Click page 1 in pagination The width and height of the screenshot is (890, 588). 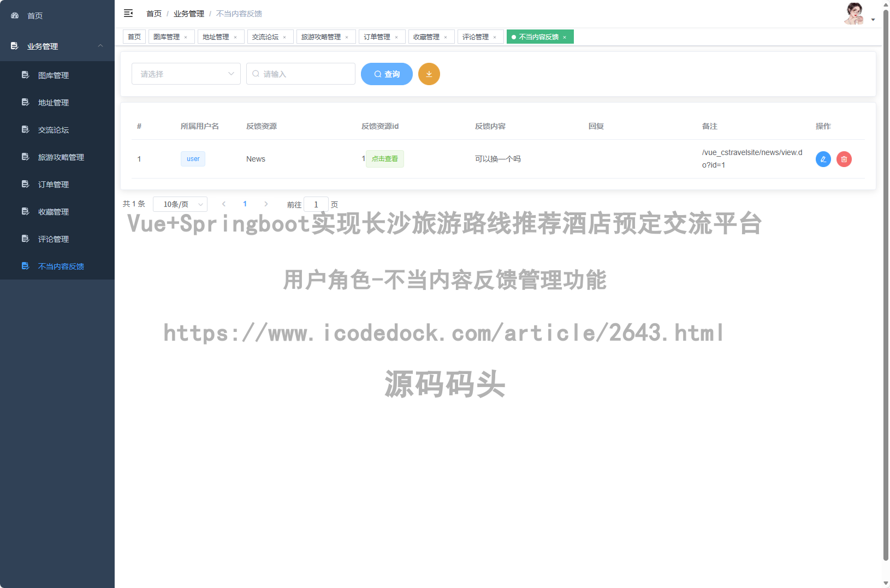(245, 204)
